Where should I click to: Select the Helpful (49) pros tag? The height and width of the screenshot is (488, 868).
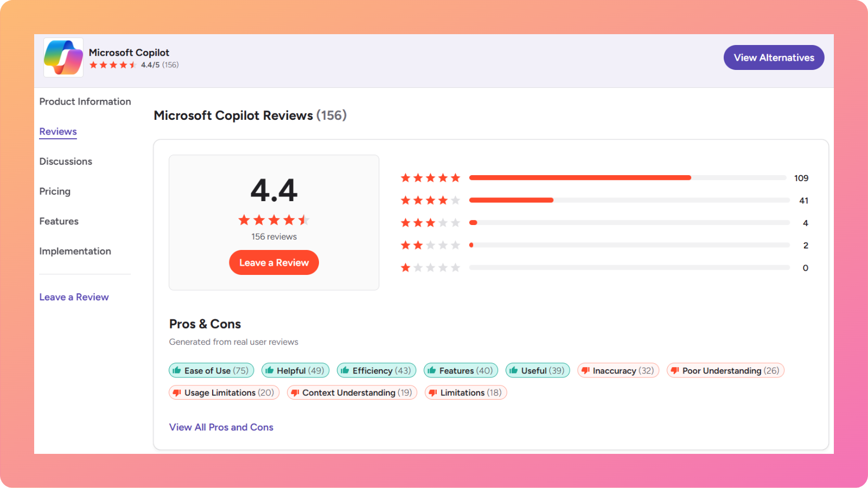click(295, 370)
